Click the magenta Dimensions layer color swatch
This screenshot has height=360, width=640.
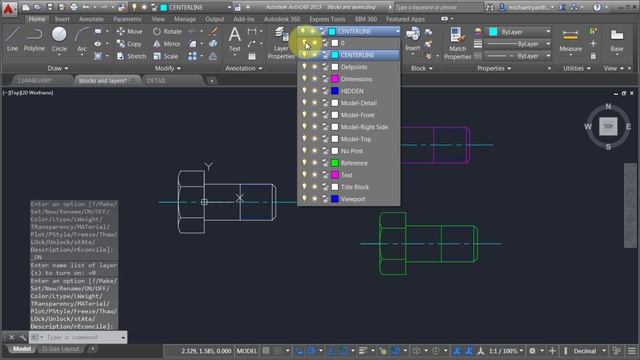tap(335, 79)
